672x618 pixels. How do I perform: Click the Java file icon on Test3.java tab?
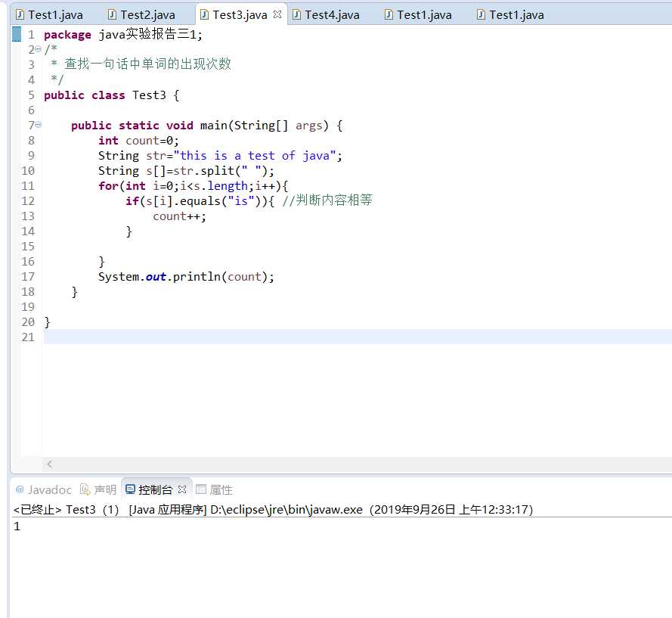[204, 15]
